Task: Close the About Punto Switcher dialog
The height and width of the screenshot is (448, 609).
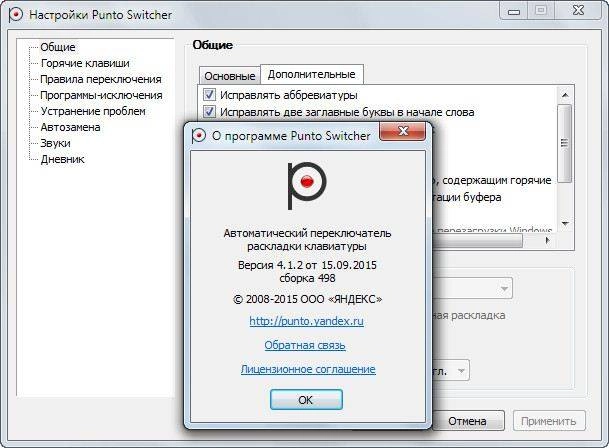Action: click(403, 131)
